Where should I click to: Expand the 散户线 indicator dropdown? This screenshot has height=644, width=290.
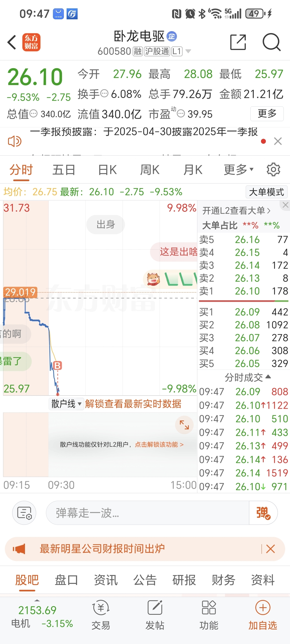click(x=66, y=404)
